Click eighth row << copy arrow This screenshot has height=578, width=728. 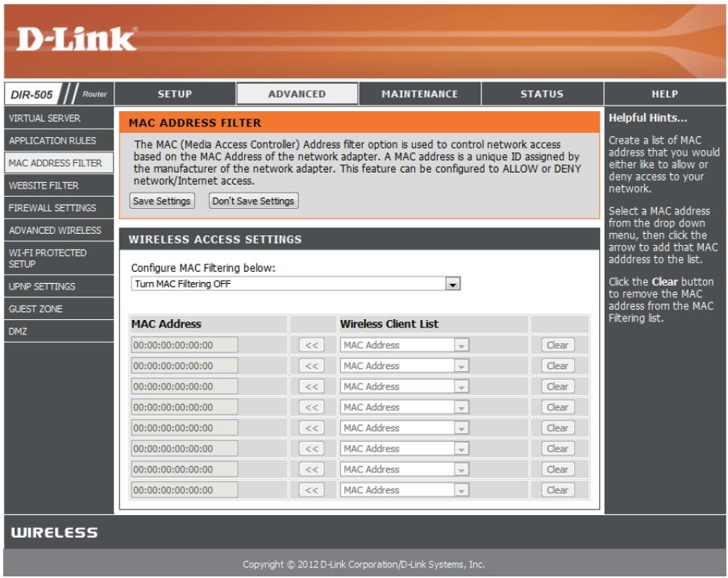pyautogui.click(x=311, y=490)
